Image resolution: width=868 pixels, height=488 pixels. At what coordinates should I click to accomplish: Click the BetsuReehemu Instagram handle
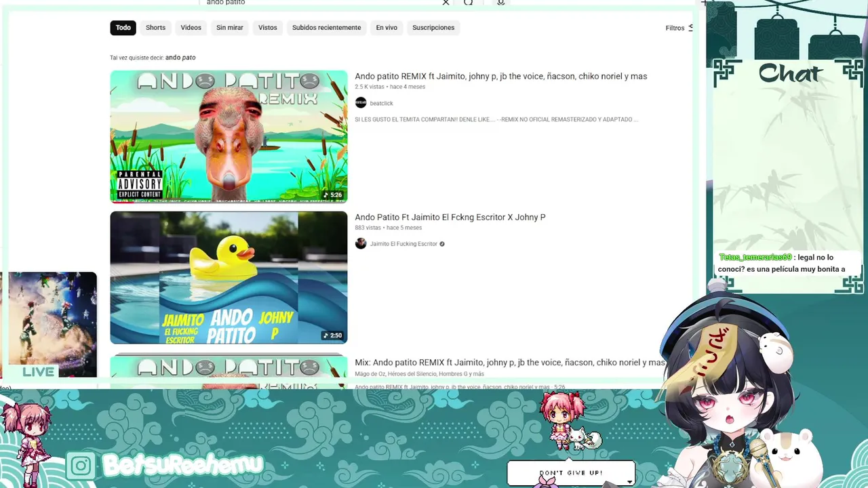pos(182,465)
